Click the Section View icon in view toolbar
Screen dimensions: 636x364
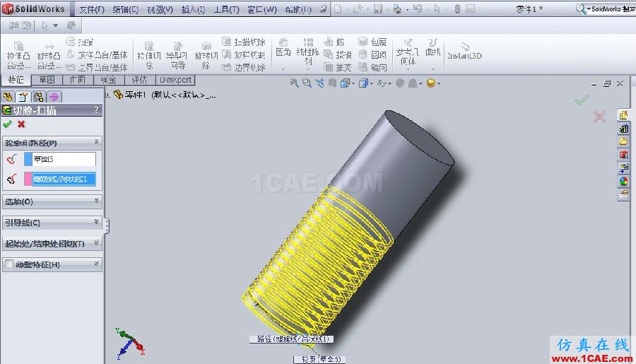[333, 83]
